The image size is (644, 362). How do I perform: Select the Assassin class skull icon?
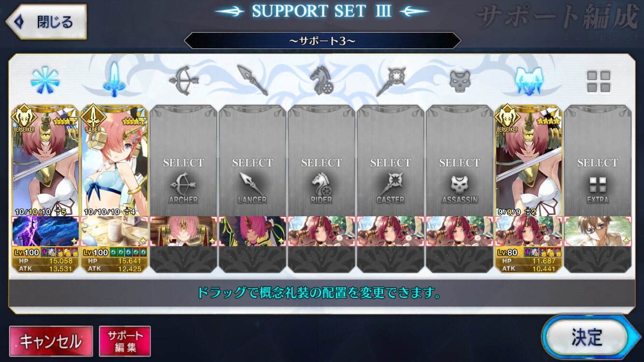point(460,81)
